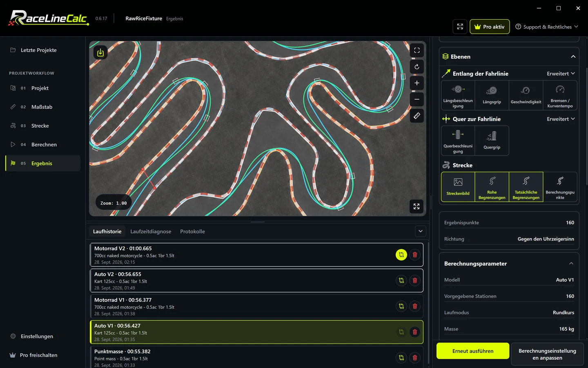Delete the Motorrad V2 run

(x=415, y=255)
